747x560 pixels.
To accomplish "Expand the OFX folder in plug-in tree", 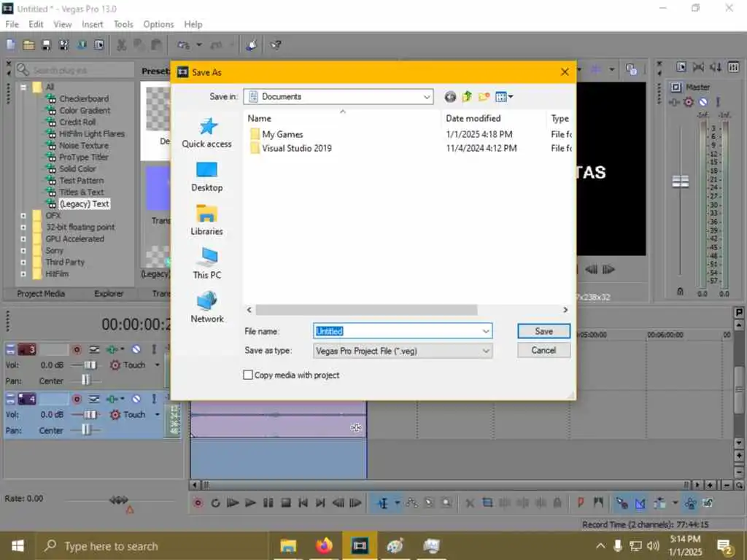I will coord(23,216).
